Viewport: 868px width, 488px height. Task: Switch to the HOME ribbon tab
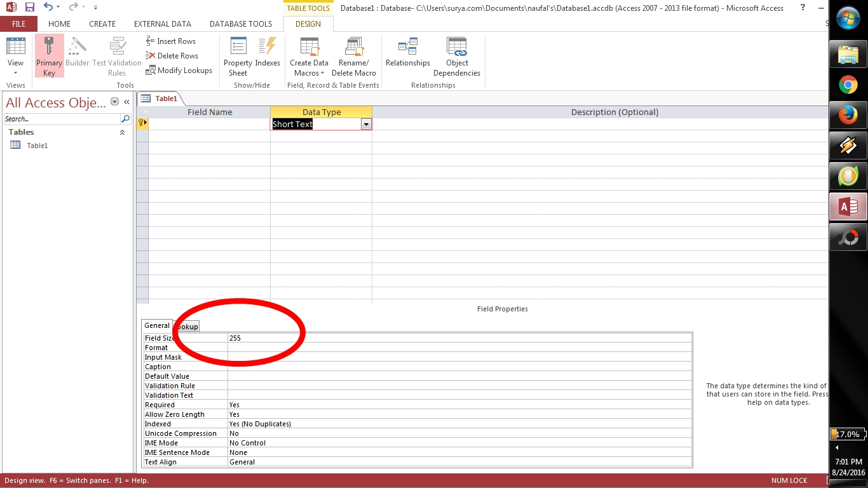(x=60, y=24)
